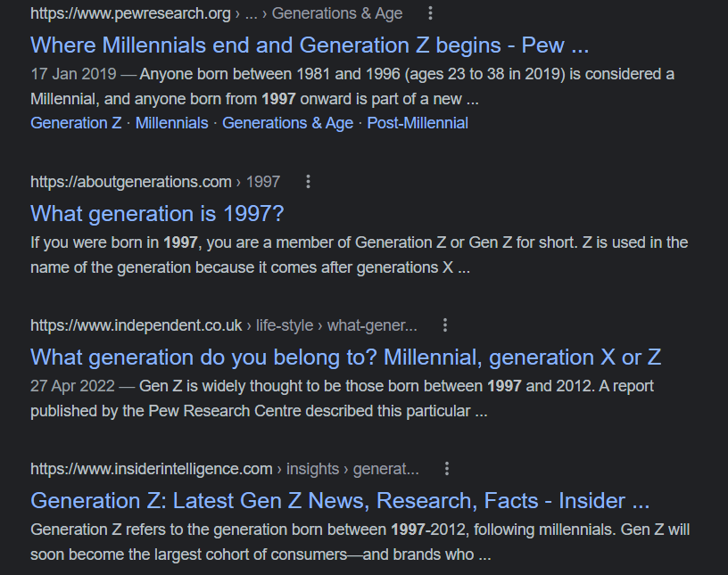The height and width of the screenshot is (575, 728).
Task: Click the 'Millennials' sitelink
Action: pos(170,123)
